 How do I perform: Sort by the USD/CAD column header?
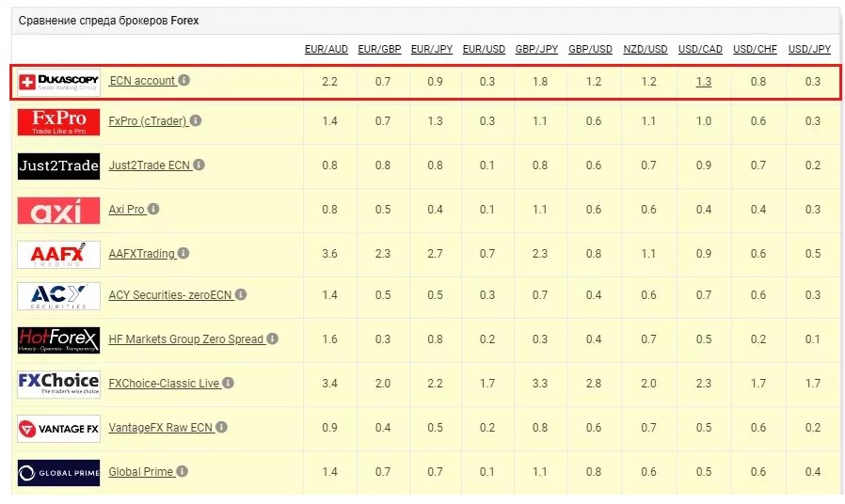[x=700, y=49]
